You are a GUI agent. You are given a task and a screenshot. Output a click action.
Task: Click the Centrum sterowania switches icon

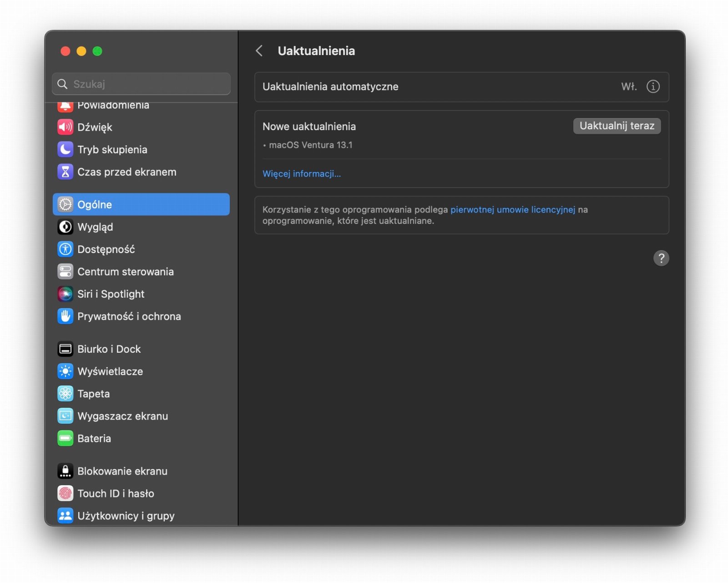pos(65,271)
